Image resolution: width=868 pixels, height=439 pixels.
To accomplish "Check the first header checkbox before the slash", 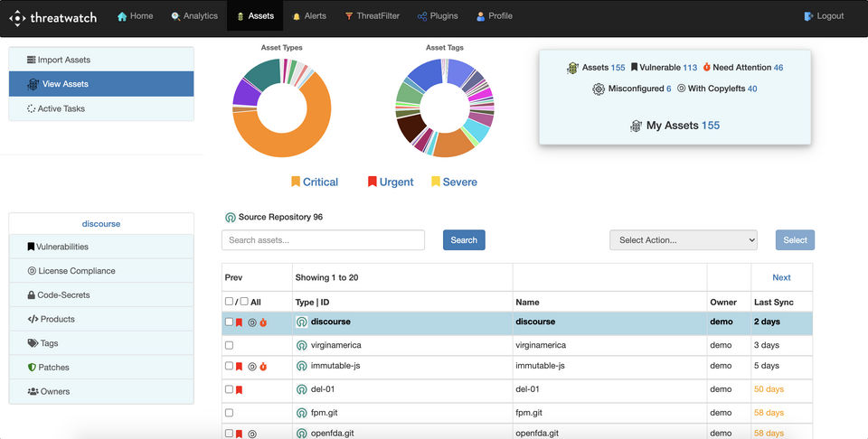I will [229, 302].
